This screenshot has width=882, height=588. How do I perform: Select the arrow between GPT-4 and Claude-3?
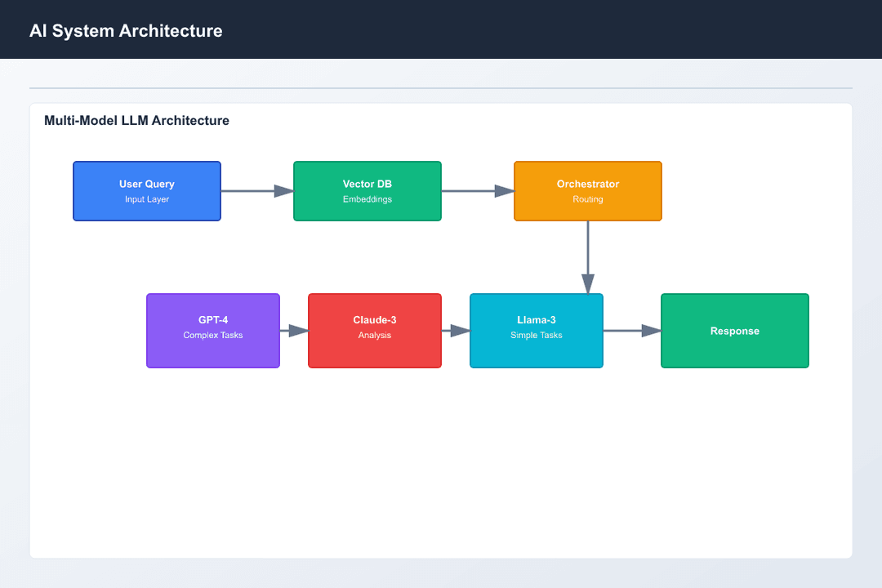(293, 330)
